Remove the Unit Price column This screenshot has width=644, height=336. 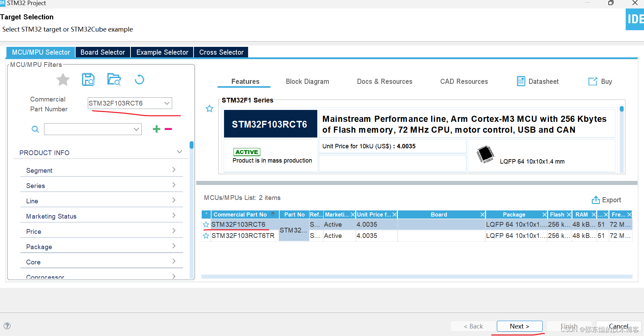tap(395, 214)
